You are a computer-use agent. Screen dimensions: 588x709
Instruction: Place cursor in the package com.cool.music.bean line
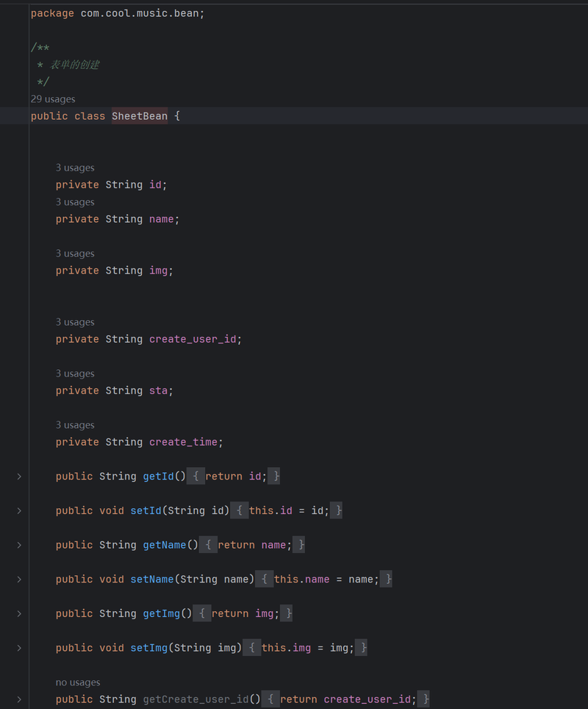[118, 13]
